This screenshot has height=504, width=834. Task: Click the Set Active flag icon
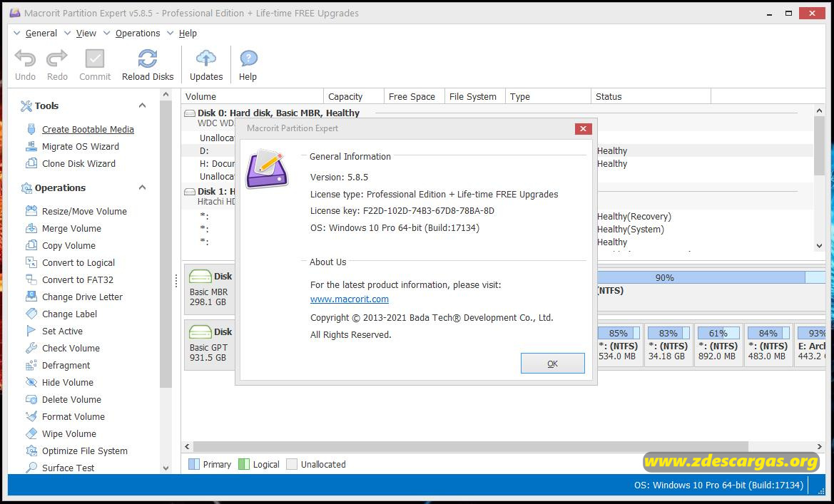(32, 331)
